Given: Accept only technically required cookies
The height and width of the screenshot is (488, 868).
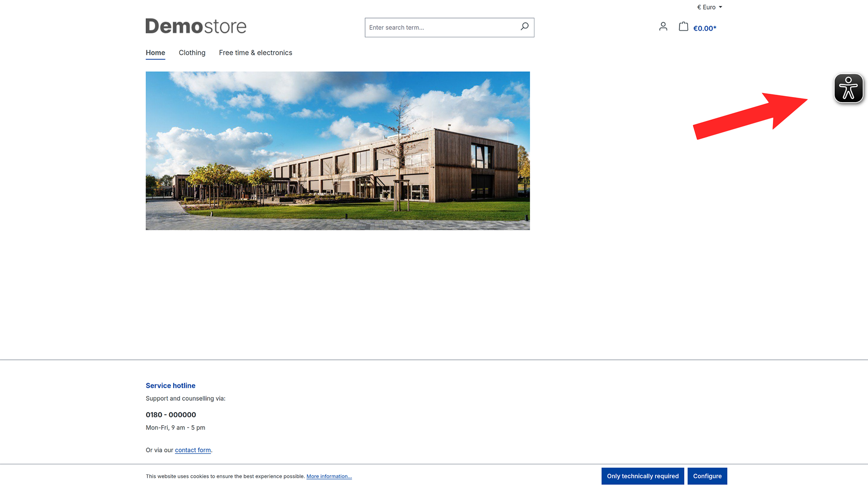Looking at the screenshot, I should [643, 476].
